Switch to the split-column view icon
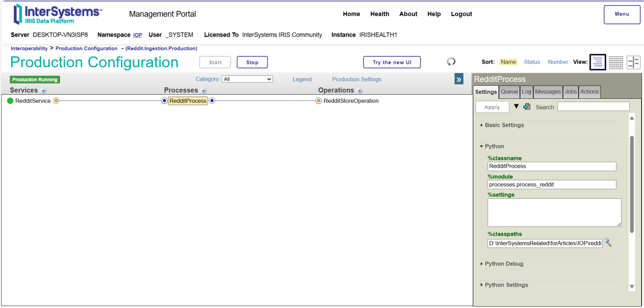 point(634,62)
